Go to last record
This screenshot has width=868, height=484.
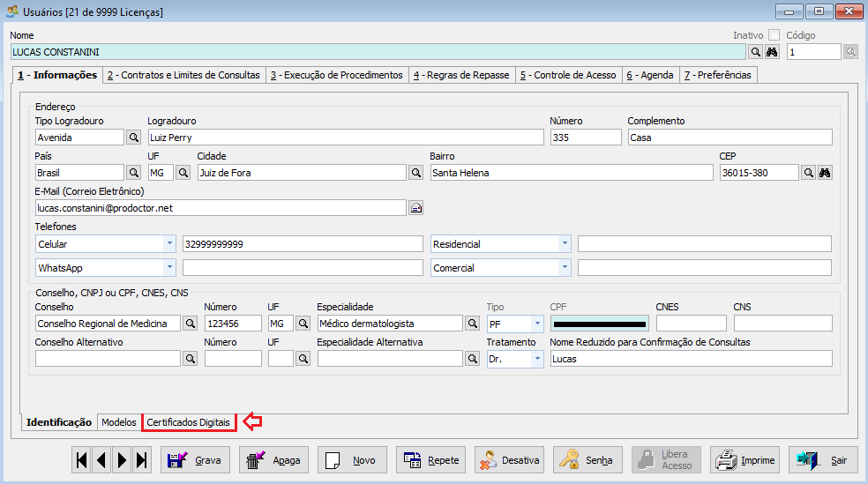click(x=142, y=459)
